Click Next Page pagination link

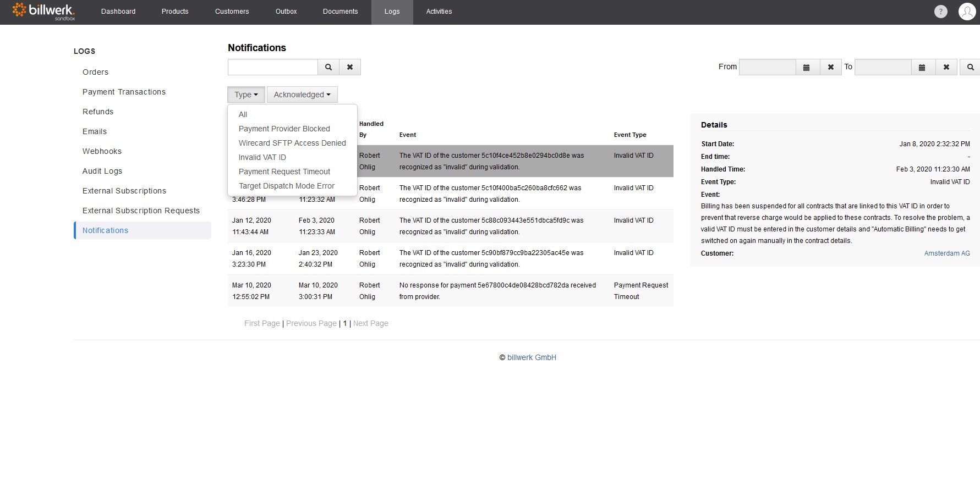tap(371, 323)
